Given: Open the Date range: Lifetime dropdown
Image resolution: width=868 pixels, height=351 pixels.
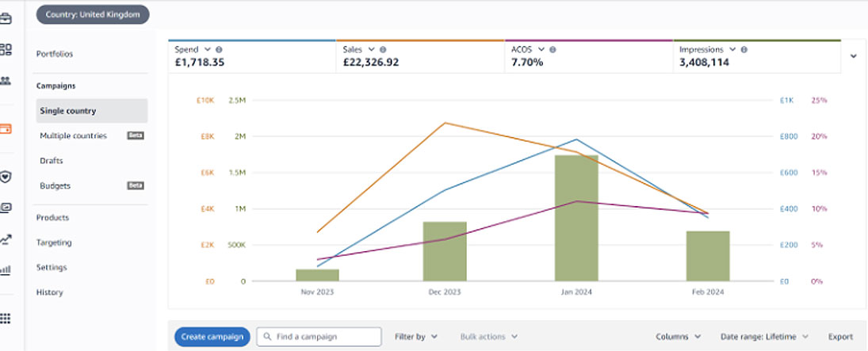Looking at the screenshot, I should click(764, 337).
